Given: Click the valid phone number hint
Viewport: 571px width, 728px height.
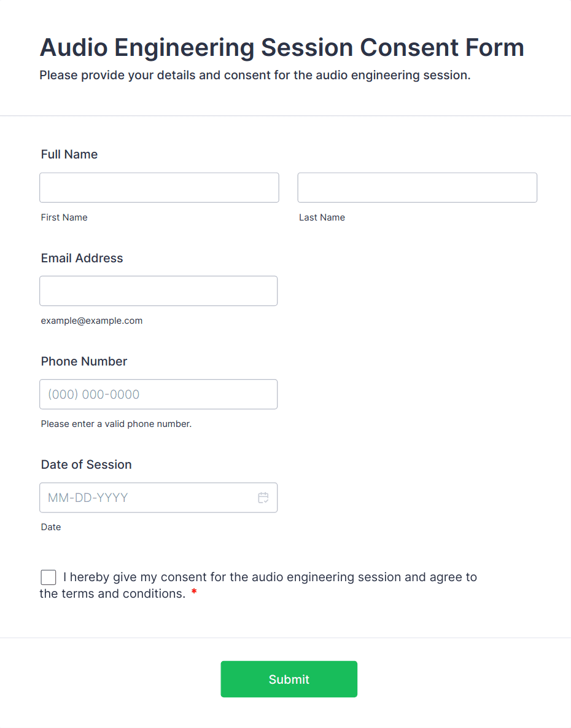Looking at the screenshot, I should 116,424.
